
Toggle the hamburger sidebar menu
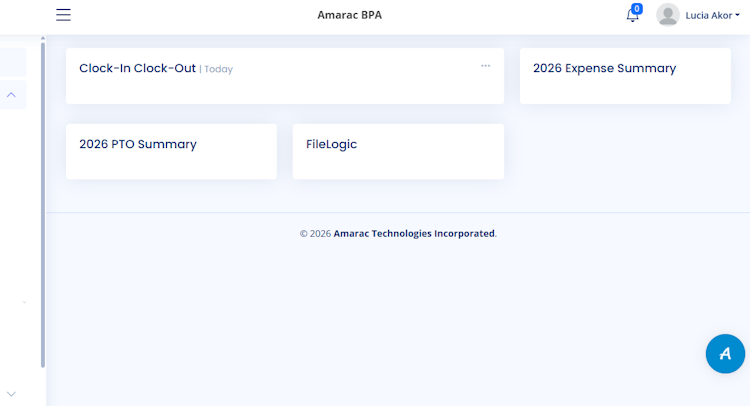(64, 15)
